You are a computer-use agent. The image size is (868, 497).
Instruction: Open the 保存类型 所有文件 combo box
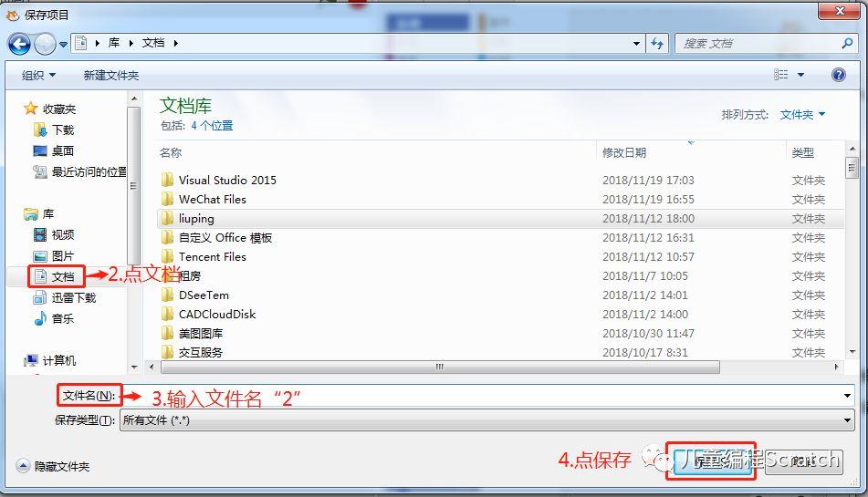point(486,420)
